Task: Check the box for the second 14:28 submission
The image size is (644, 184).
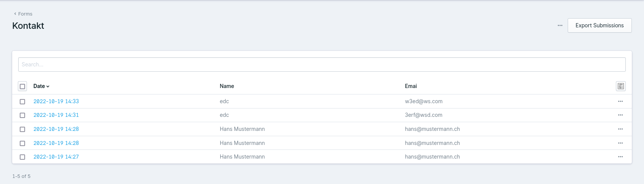Action: click(22, 143)
